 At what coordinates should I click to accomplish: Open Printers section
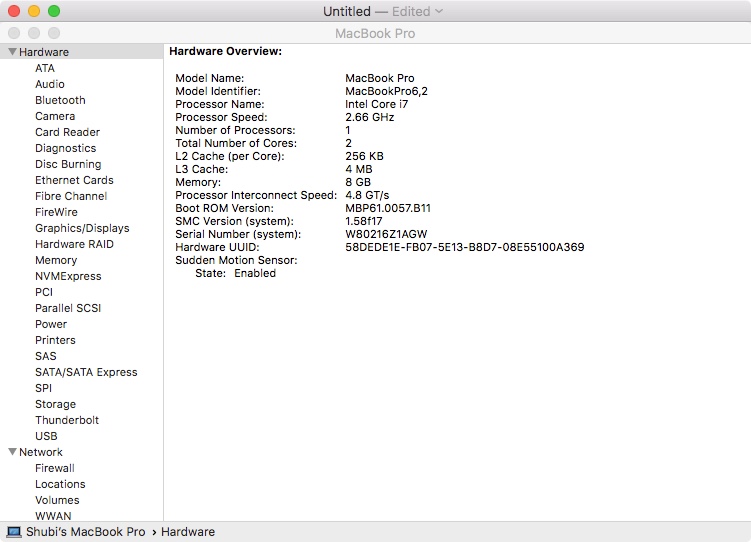pyautogui.click(x=55, y=340)
